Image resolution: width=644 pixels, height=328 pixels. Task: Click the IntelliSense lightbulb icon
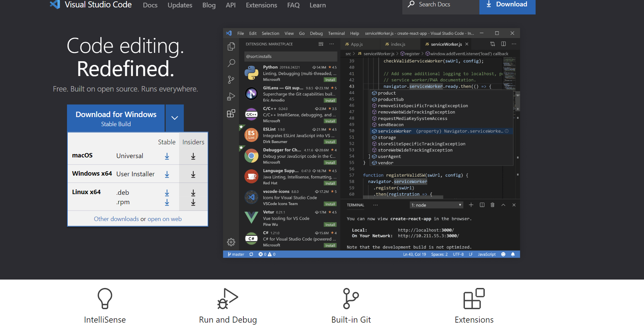(105, 298)
